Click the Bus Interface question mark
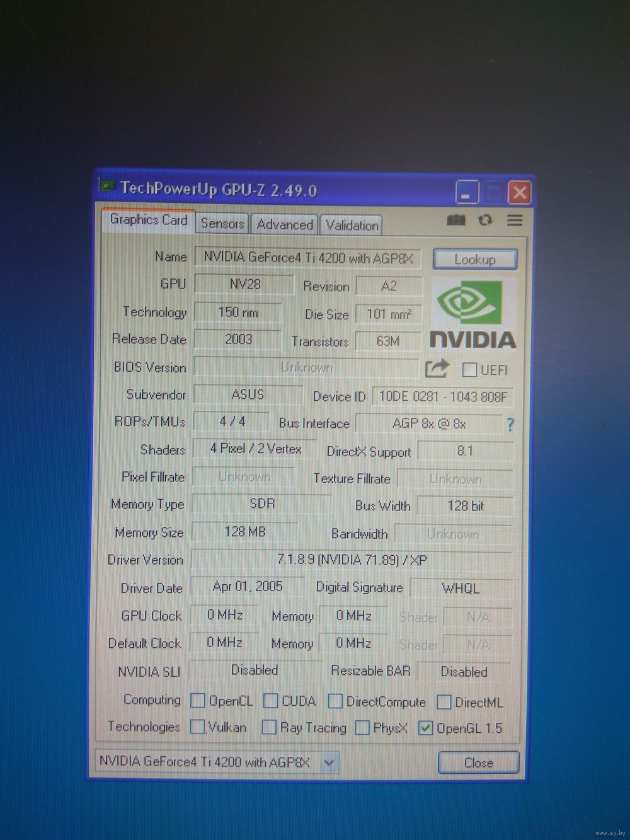Screen dimensions: 630x840 [x=510, y=425]
